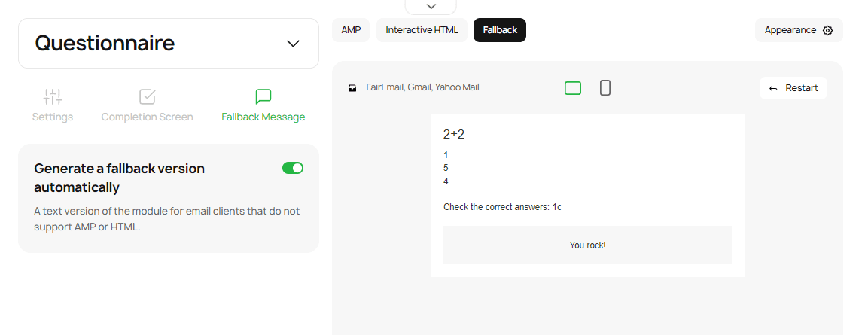Click the 2+2 question heading
The height and width of the screenshot is (335, 868).
point(454,134)
